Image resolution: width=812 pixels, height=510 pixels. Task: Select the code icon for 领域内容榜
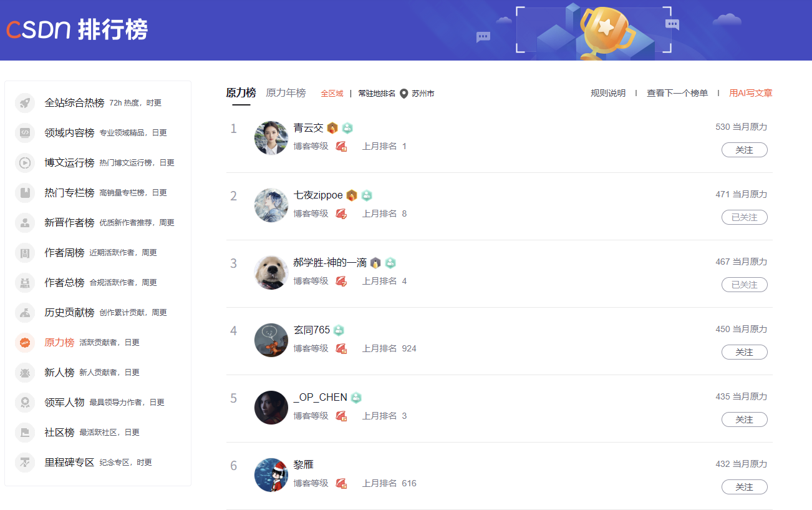click(x=25, y=133)
